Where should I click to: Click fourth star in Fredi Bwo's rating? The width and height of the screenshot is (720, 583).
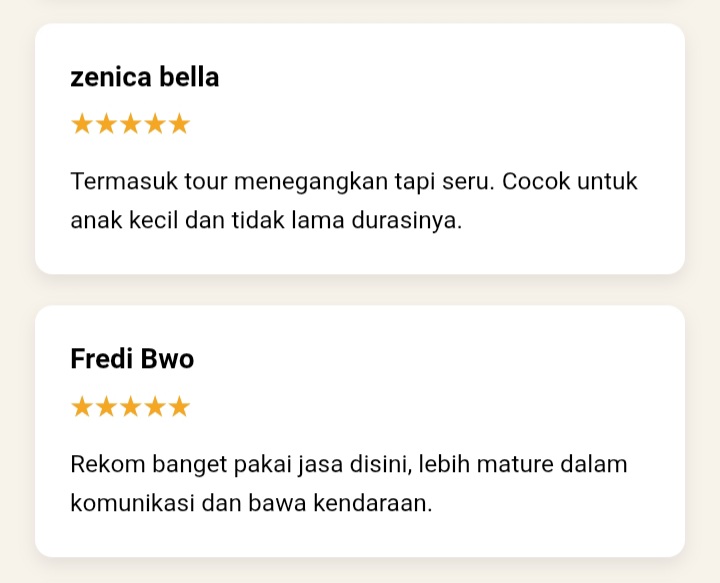154,407
